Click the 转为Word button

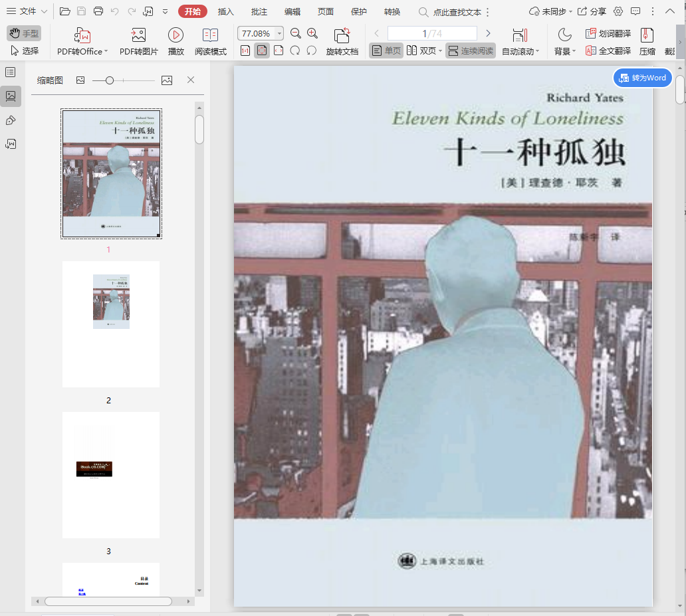click(642, 78)
